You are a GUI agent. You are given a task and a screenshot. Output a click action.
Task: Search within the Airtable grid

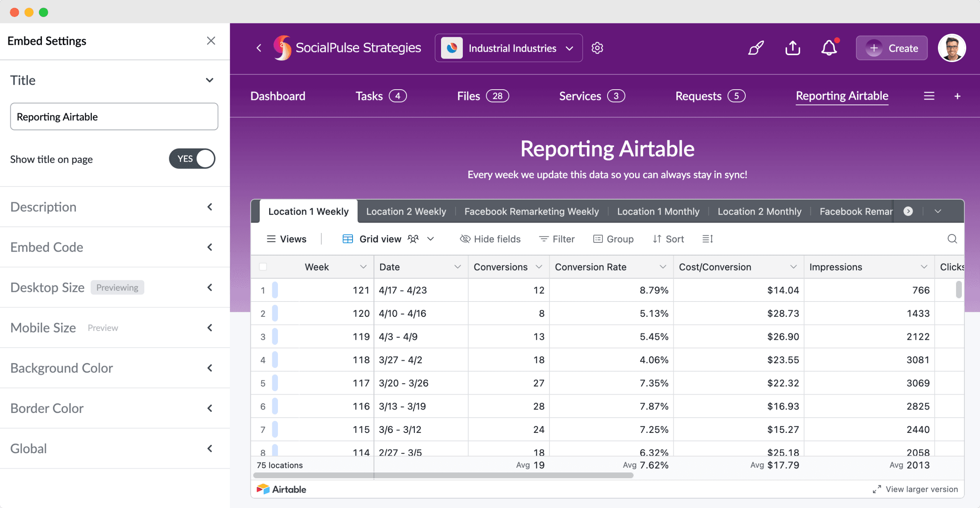point(952,239)
